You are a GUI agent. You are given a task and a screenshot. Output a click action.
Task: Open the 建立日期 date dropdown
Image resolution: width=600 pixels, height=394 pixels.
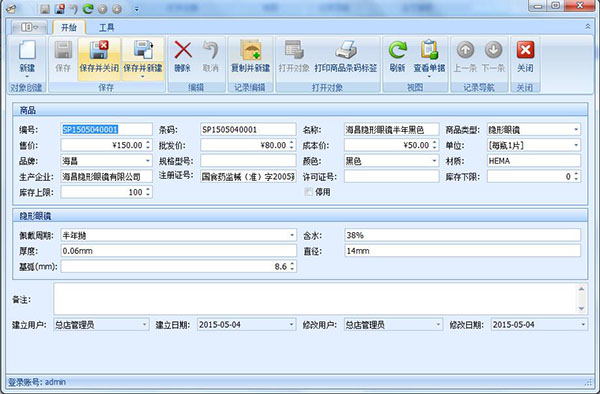click(x=291, y=325)
